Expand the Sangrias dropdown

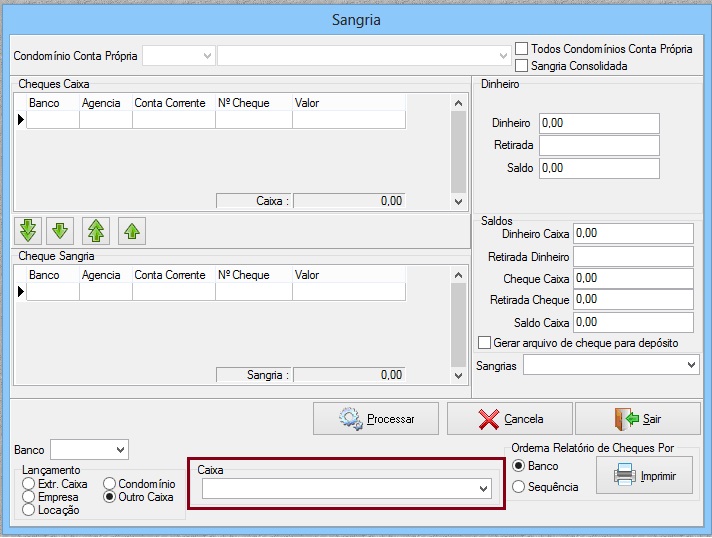point(691,366)
